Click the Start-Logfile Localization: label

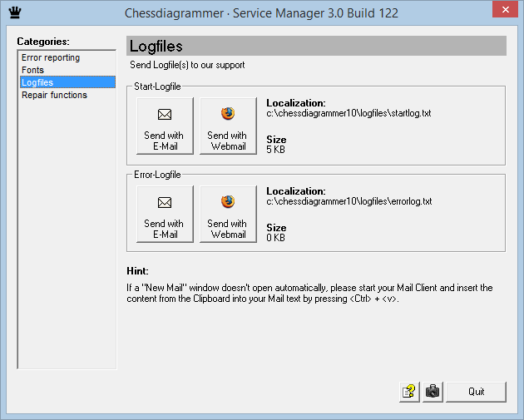[296, 103]
